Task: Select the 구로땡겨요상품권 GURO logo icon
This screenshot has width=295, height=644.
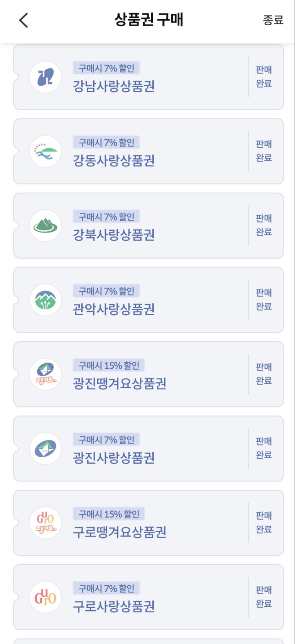Action: point(45,522)
